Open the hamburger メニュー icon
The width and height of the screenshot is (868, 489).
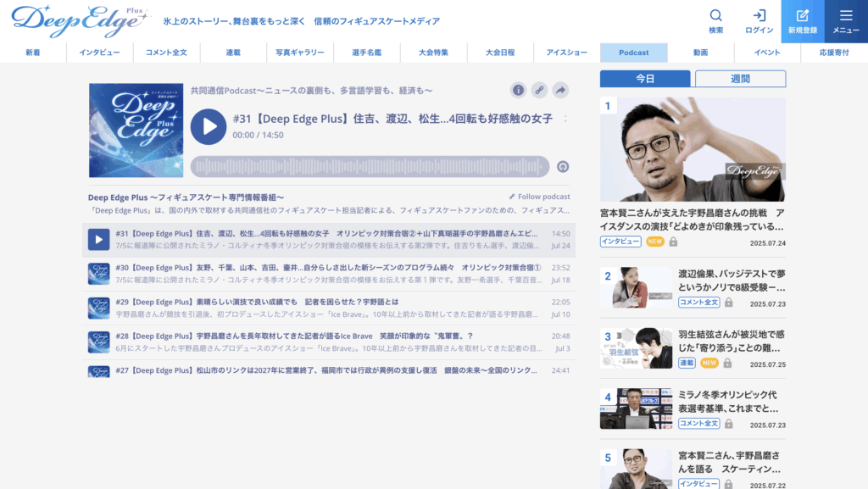(846, 15)
